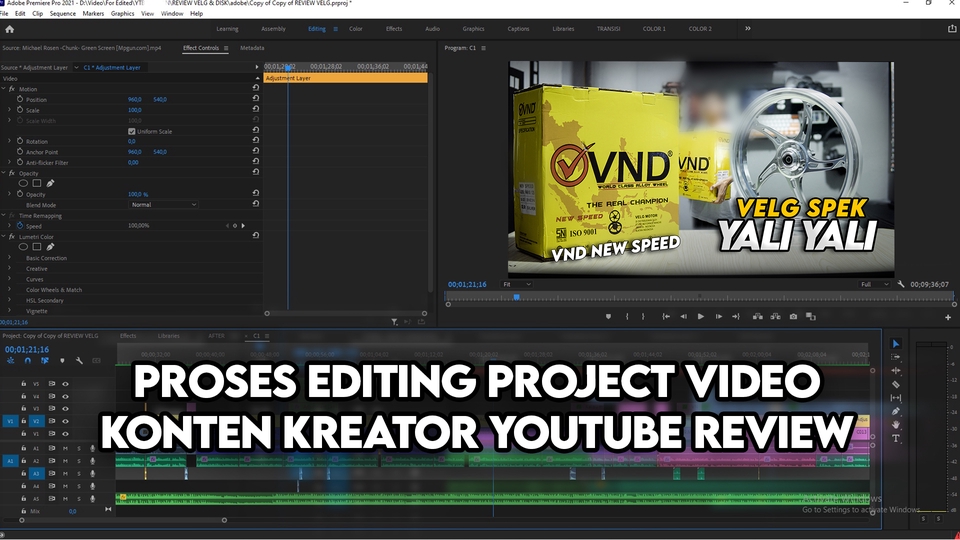Select the Slip tool
The height and width of the screenshot is (540, 960).
click(896, 398)
